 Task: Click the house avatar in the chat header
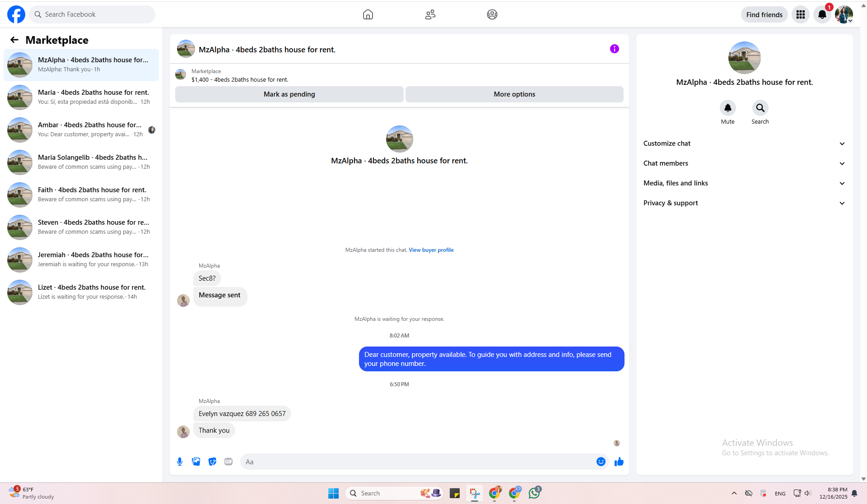pyautogui.click(x=186, y=49)
